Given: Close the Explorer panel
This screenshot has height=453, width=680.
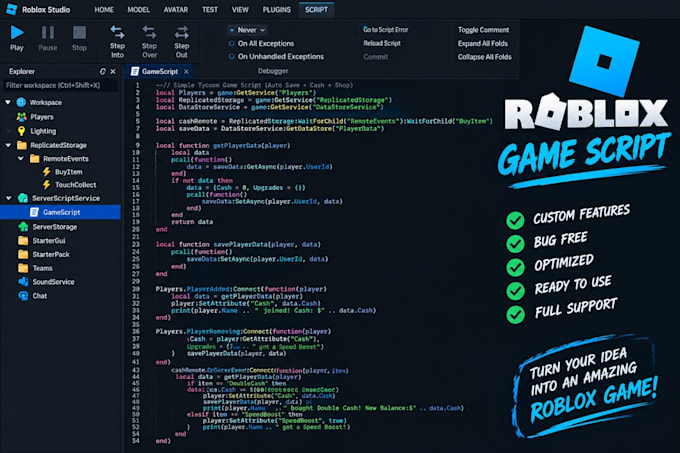Looking at the screenshot, I should click(113, 72).
